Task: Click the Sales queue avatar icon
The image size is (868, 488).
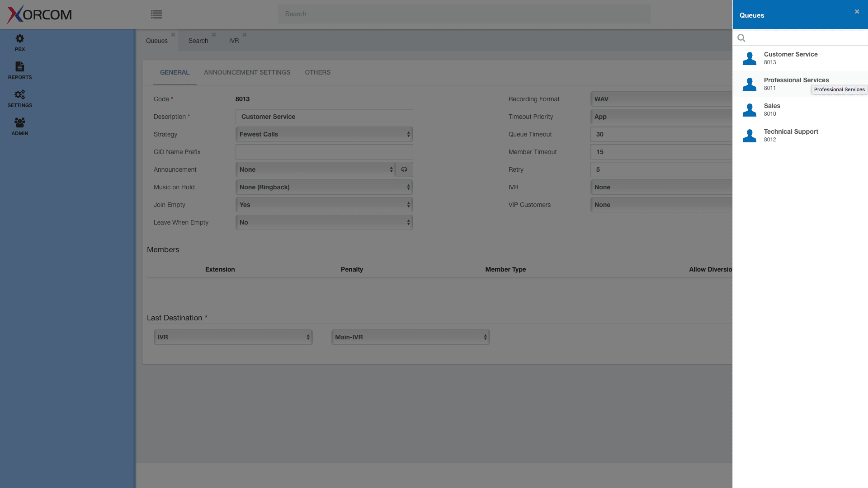Action: pos(750,110)
